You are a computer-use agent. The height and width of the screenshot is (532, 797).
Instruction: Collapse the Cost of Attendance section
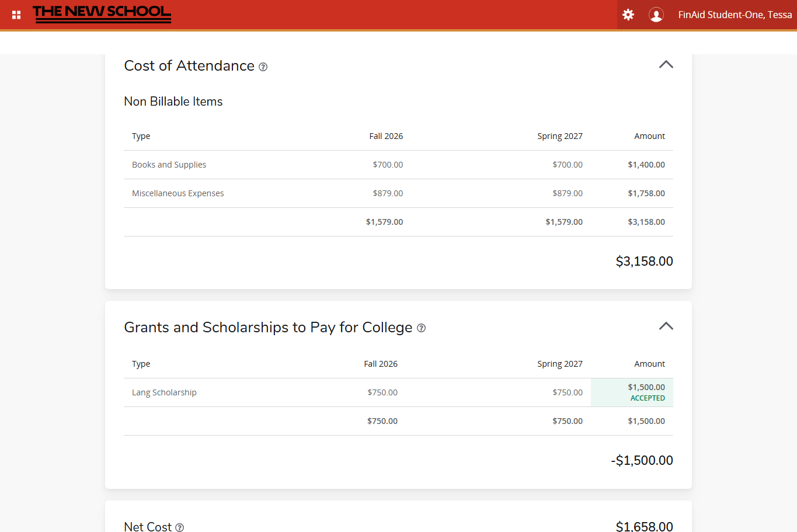pyautogui.click(x=666, y=65)
